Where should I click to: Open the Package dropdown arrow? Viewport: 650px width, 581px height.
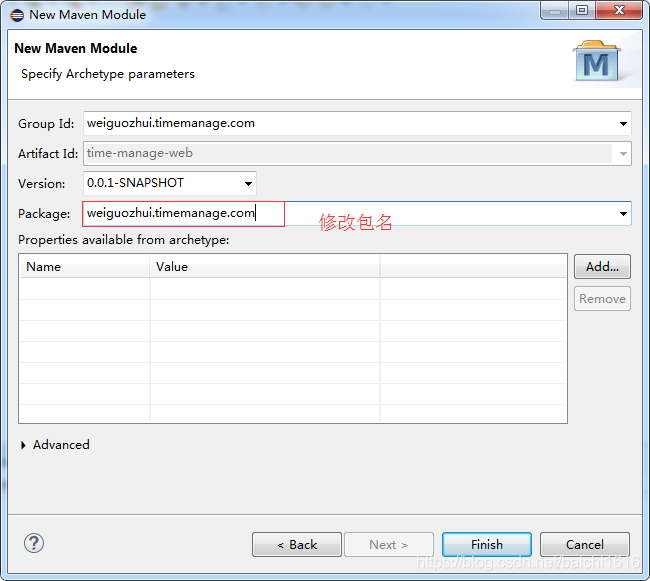623,214
